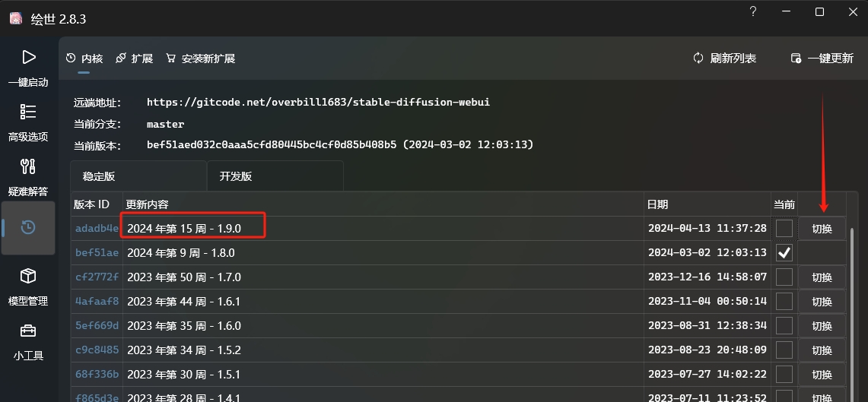Click 切换 for version 1.5.2
The height and width of the screenshot is (402, 868).
(822, 350)
